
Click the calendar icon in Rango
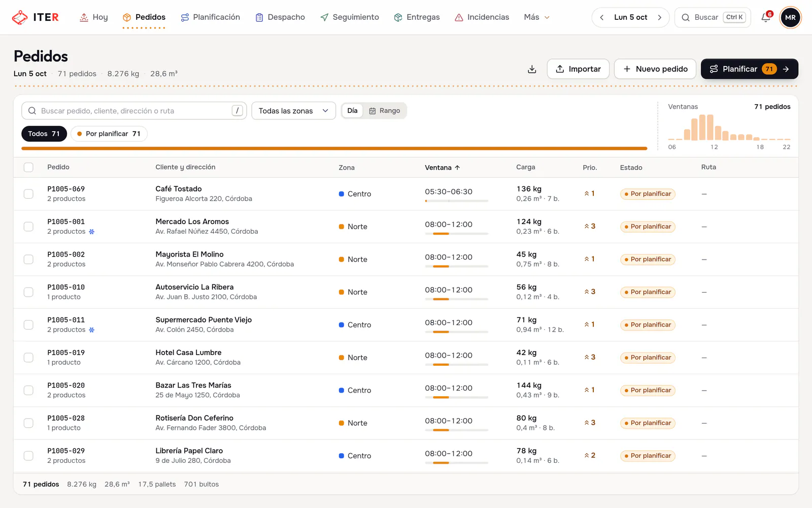tap(373, 111)
